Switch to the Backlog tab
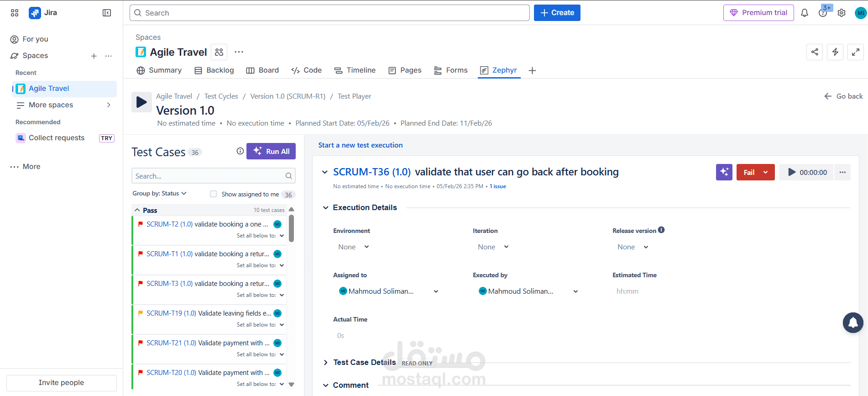Image resolution: width=868 pixels, height=396 pixels. pyautogui.click(x=214, y=70)
